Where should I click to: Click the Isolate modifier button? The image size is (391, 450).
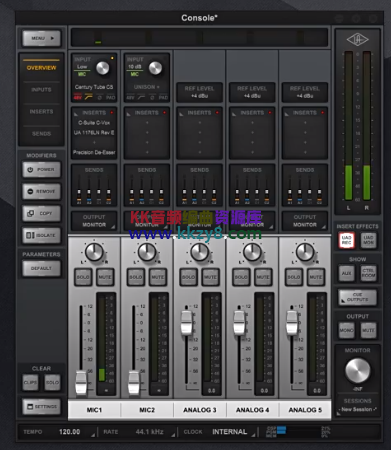click(42, 235)
